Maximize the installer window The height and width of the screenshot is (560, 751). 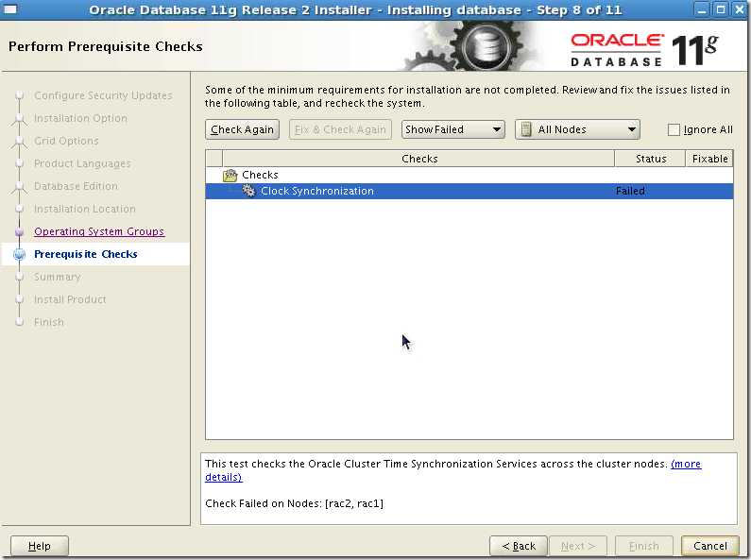tap(721, 9)
